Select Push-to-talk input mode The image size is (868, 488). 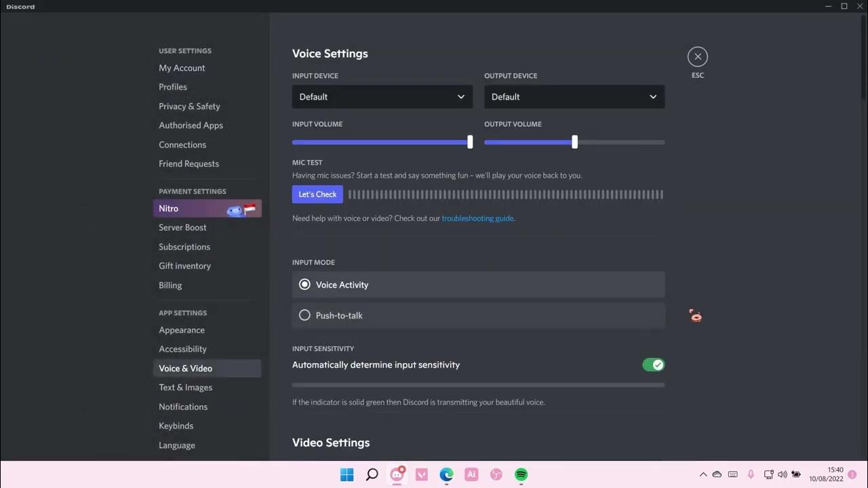pyautogui.click(x=478, y=315)
